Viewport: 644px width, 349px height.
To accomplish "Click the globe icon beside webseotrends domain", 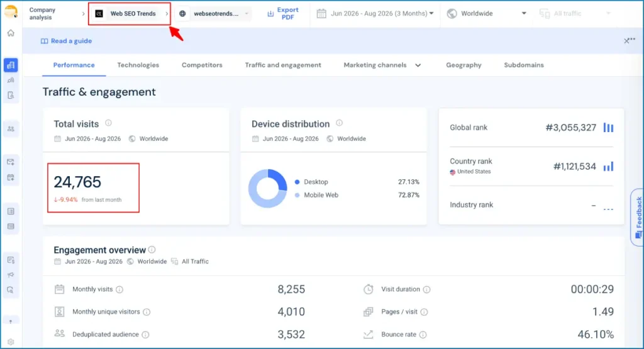I will (182, 14).
